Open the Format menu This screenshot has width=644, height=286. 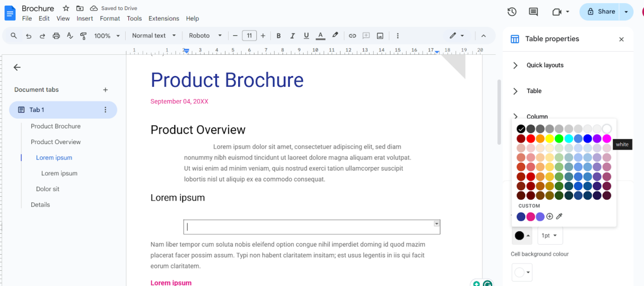pos(110,18)
